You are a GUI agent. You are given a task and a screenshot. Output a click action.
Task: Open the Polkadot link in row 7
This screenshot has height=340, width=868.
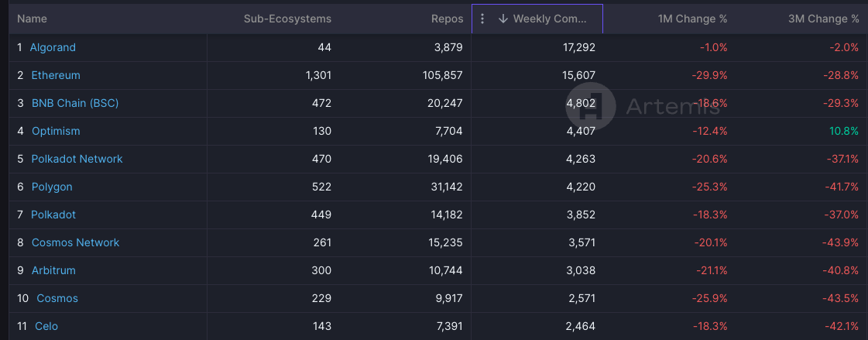53,215
